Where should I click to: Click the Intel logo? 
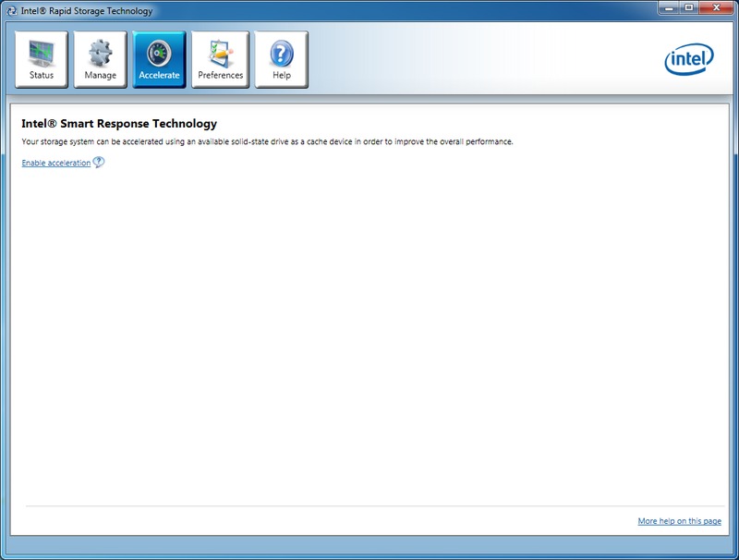pos(689,60)
